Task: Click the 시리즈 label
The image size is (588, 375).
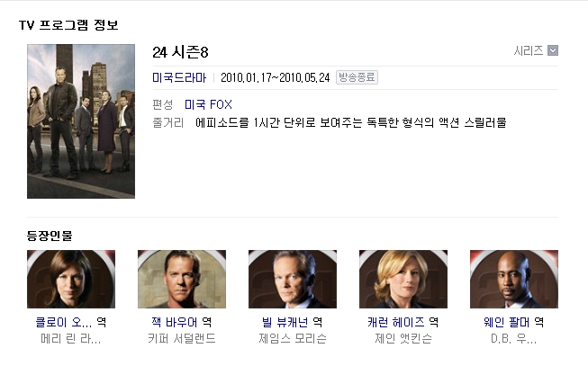Action: (529, 50)
